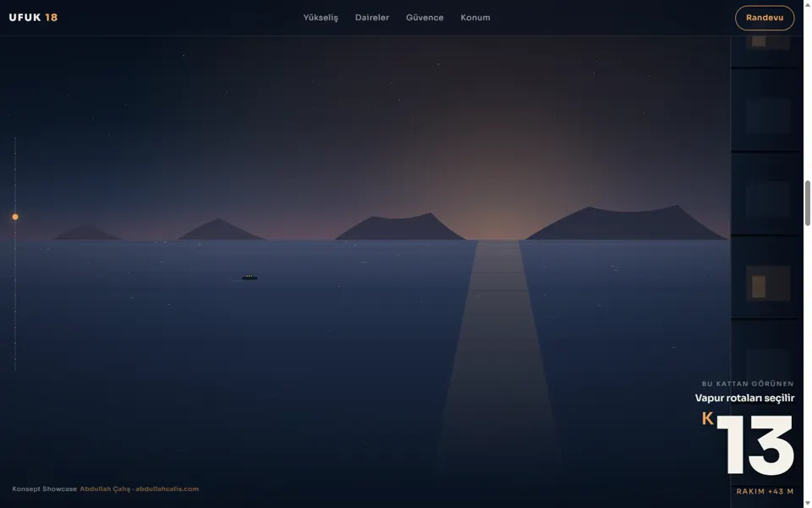The width and height of the screenshot is (812, 508).
Task: Click the RAKIM +43 M altitude label
Action: click(765, 491)
